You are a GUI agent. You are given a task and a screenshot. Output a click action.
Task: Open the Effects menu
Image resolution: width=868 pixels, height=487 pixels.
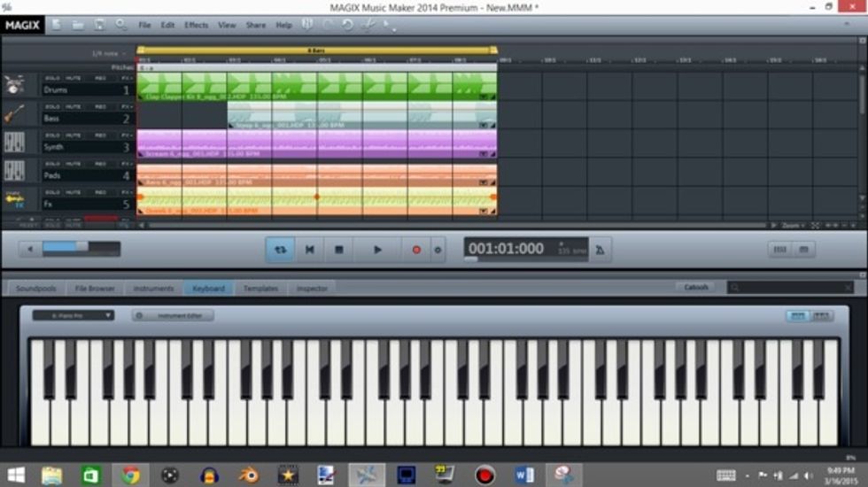click(196, 25)
